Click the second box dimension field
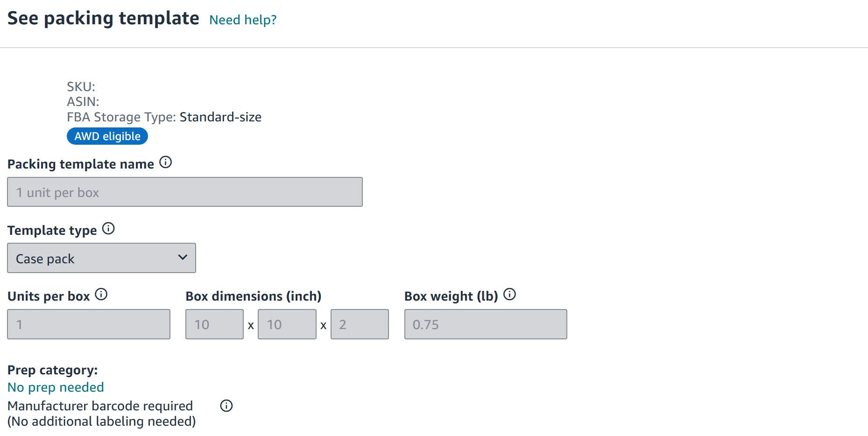Viewport: 868px width, 436px height. (287, 324)
